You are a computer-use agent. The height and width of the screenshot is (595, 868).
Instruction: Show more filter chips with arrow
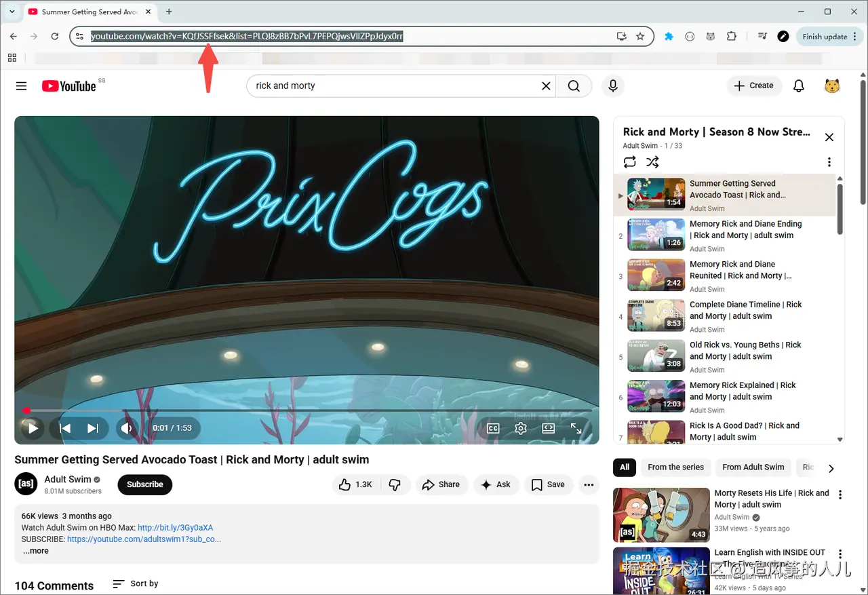pos(831,467)
